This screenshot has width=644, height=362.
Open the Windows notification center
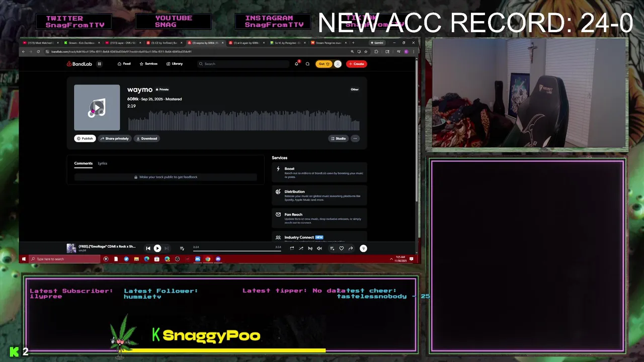pyautogui.click(x=412, y=259)
